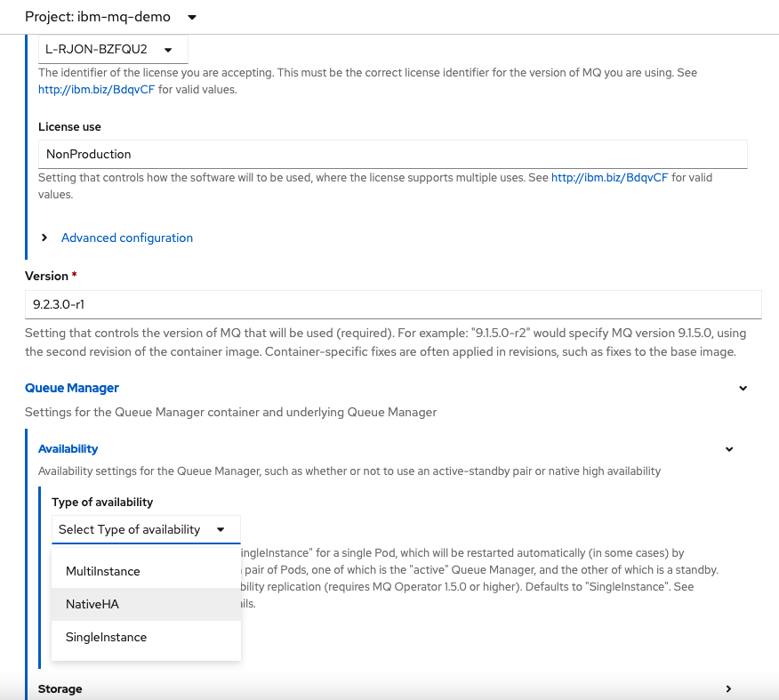Click the license dropdown caret icon
This screenshot has height=700, width=779.
(x=169, y=51)
